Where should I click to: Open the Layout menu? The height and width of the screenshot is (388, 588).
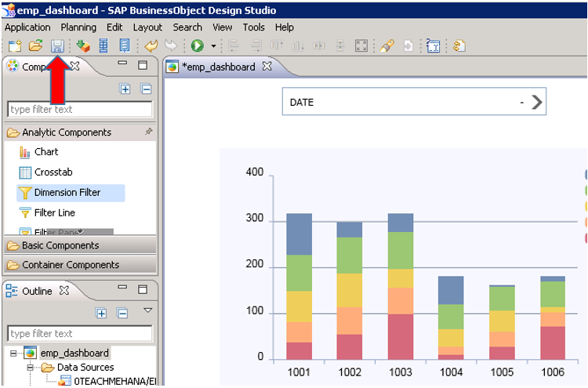click(147, 27)
